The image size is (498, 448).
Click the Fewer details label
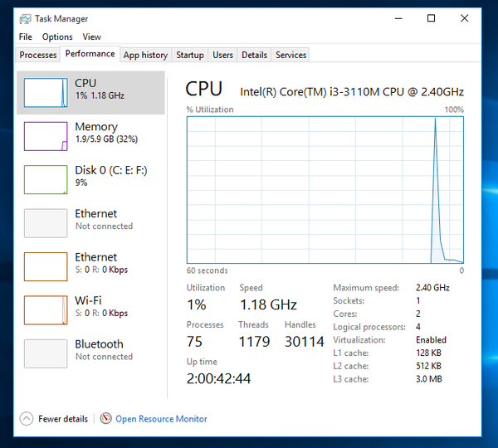click(x=63, y=419)
